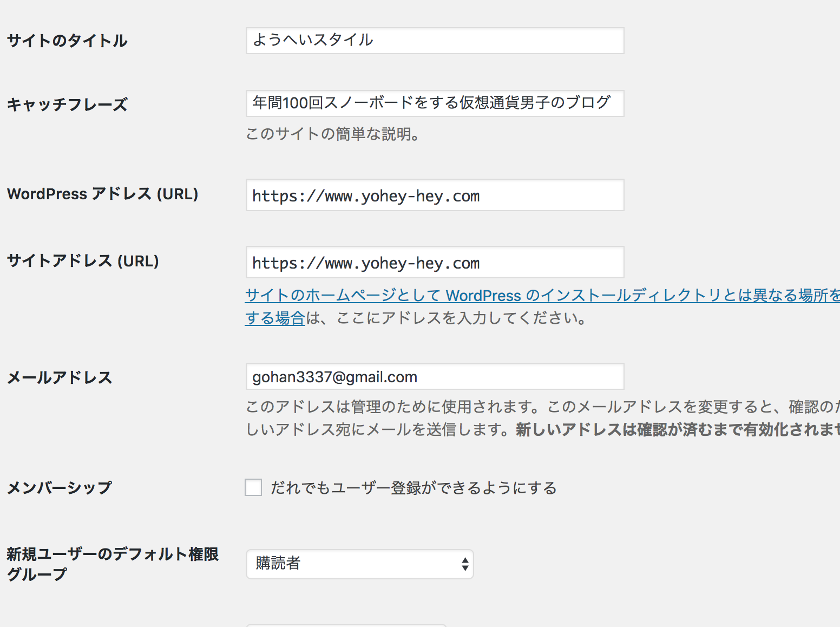
Task: Click the メールアドレス label
Action: 60,377
